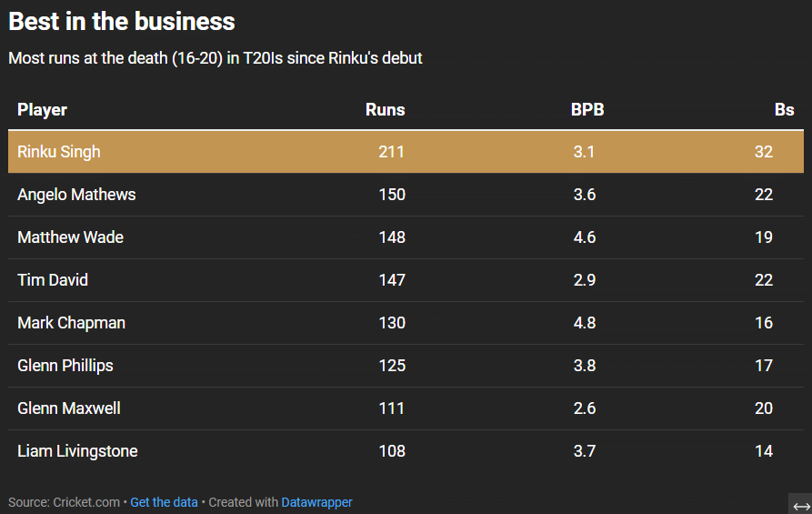Image resolution: width=812 pixels, height=514 pixels.
Task: Click Rinku Singh's 211 runs value
Action: pyautogui.click(x=391, y=152)
